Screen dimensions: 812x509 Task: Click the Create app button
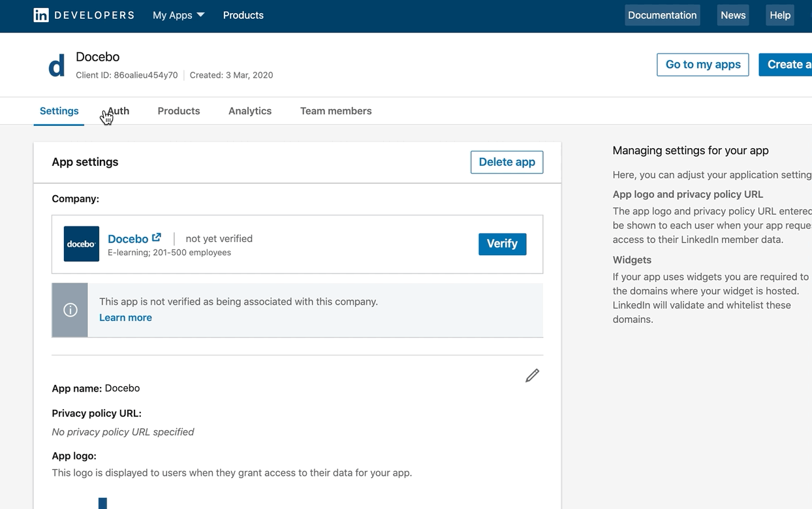[785, 65]
